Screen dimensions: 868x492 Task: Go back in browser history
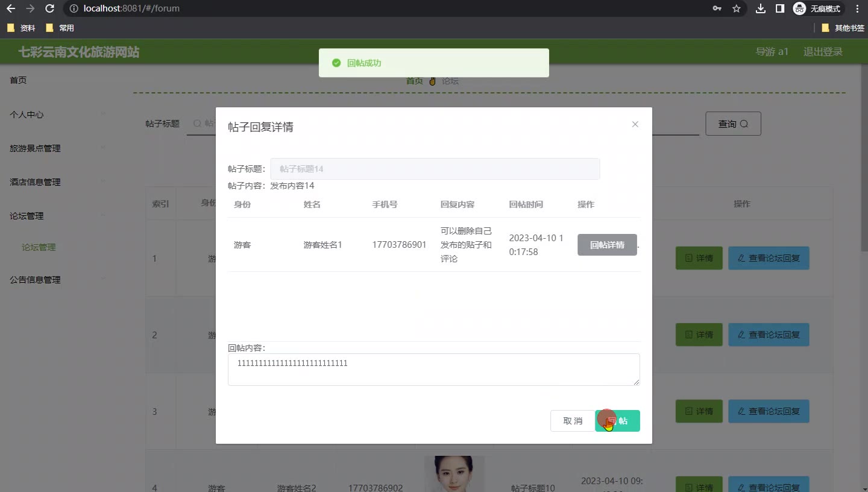[11, 8]
